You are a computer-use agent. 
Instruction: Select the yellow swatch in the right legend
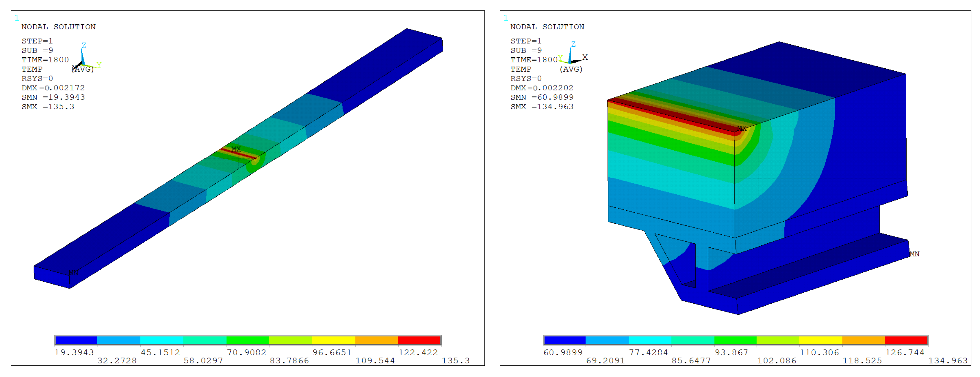tap(821, 340)
